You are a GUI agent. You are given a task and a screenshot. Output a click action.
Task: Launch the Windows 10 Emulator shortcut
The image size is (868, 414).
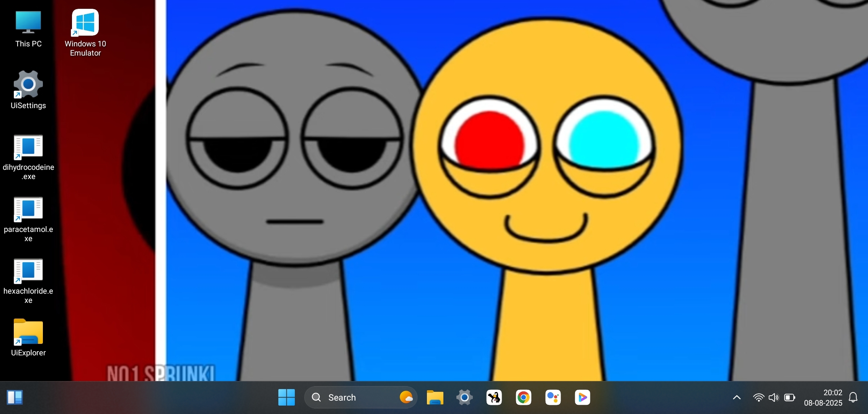tap(85, 33)
